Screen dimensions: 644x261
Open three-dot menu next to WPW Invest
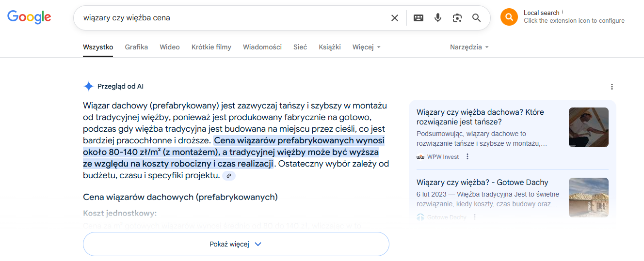[467, 156]
